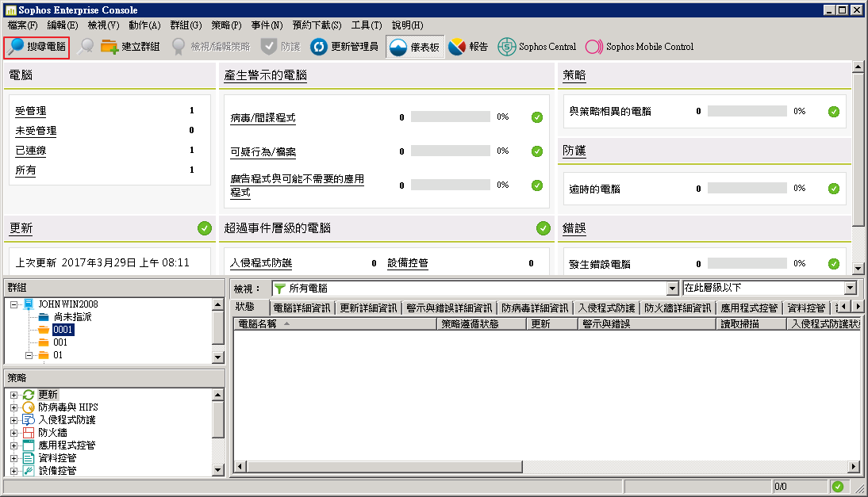Switch to 更新詳細資訊 tab

(x=368, y=308)
